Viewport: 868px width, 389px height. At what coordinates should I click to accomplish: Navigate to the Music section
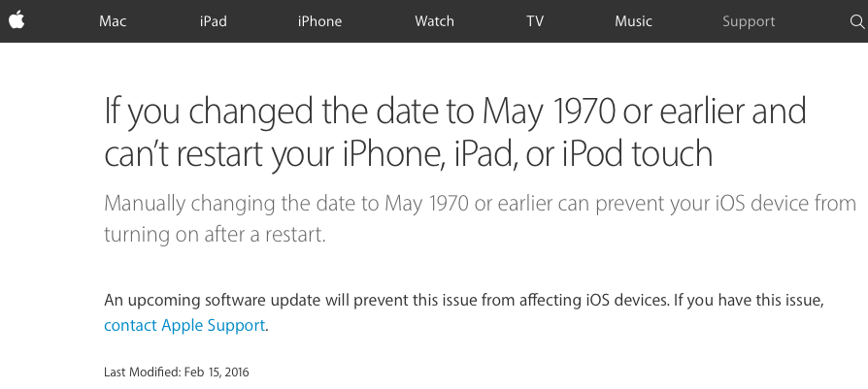pyautogui.click(x=633, y=21)
